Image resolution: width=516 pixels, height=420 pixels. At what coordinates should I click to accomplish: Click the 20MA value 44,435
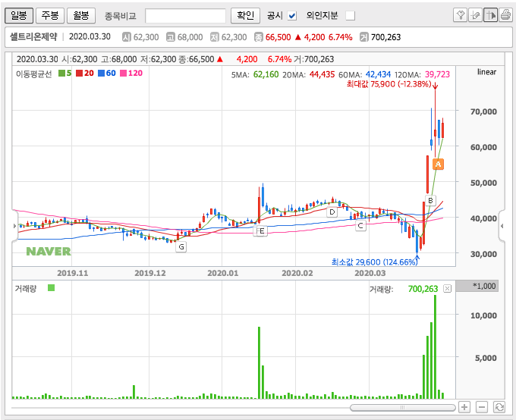coord(322,74)
